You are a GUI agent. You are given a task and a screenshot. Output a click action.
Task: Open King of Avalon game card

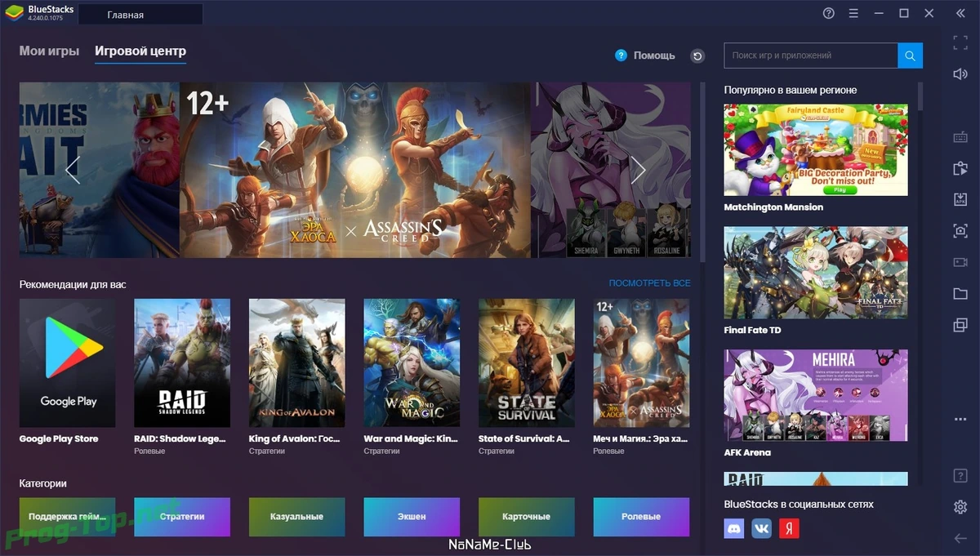(297, 363)
